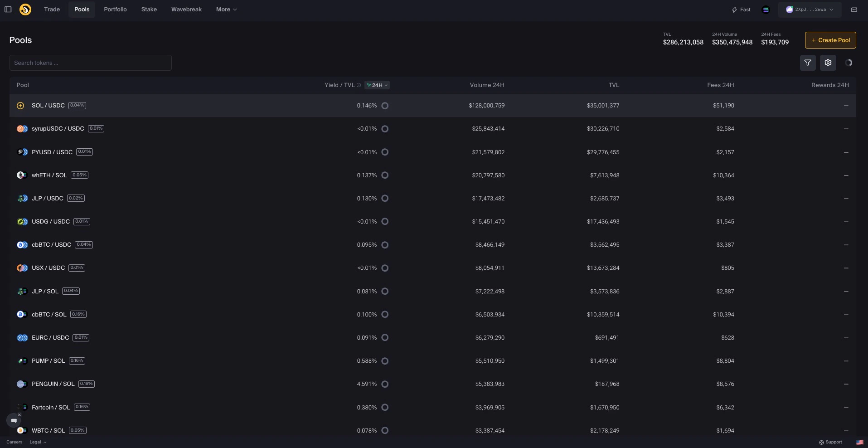This screenshot has width=868, height=448.
Task: Click the total TVL $286,213,058 figure
Action: (683, 42)
